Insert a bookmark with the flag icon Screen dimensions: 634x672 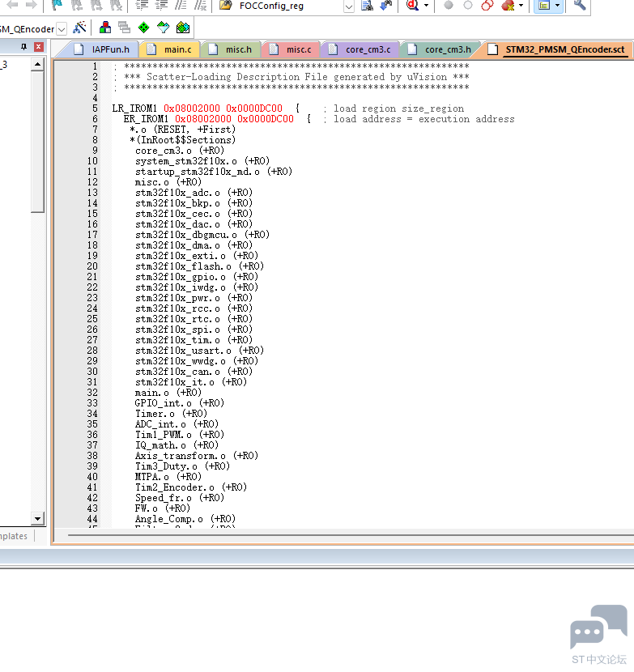click(57, 5)
